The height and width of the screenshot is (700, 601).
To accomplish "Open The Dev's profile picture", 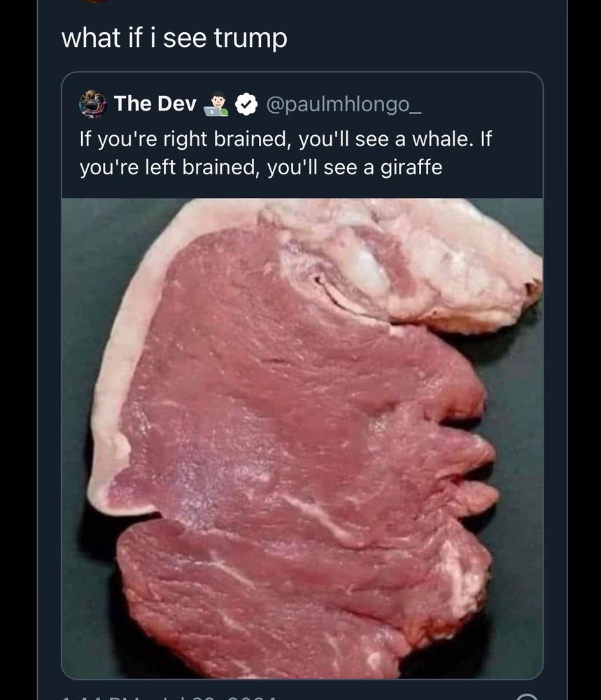I will coord(93,104).
